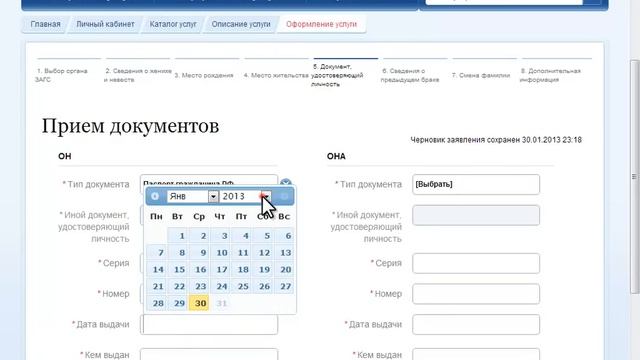The width and height of the screenshot is (640, 360).
Task: Choose the 19th in the datepicker
Action: [x=262, y=269]
